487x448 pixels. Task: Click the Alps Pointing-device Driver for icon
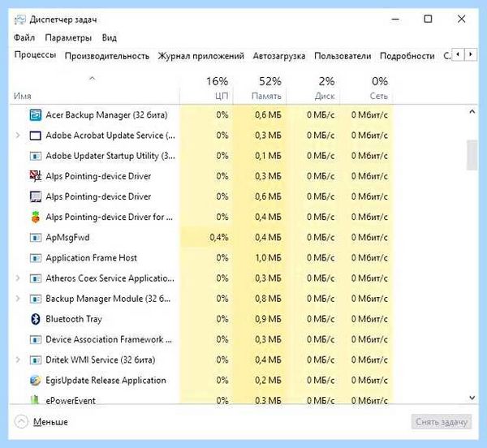pyautogui.click(x=36, y=217)
